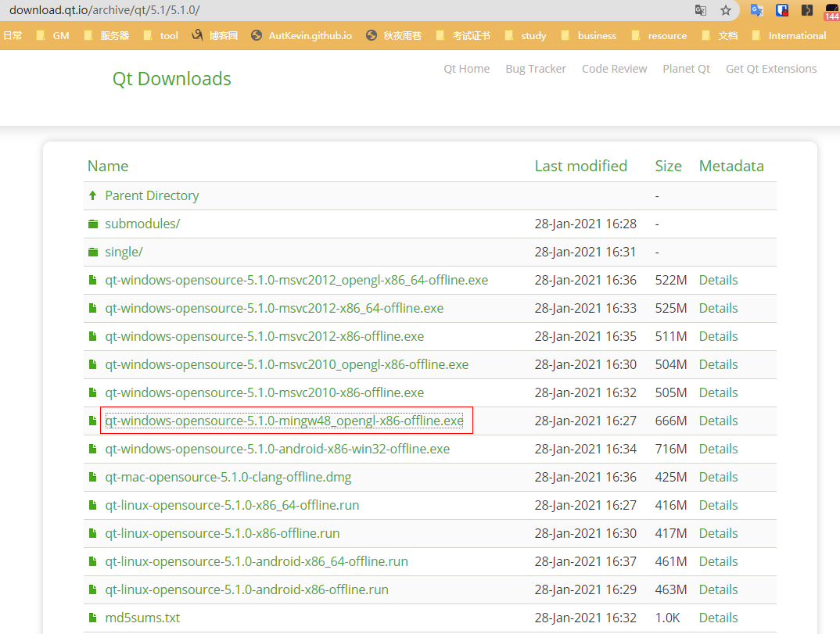Viewport: 840px width, 634px height.
Task: Download qt-linux android-x86-offline.run
Action: pyautogui.click(x=246, y=589)
